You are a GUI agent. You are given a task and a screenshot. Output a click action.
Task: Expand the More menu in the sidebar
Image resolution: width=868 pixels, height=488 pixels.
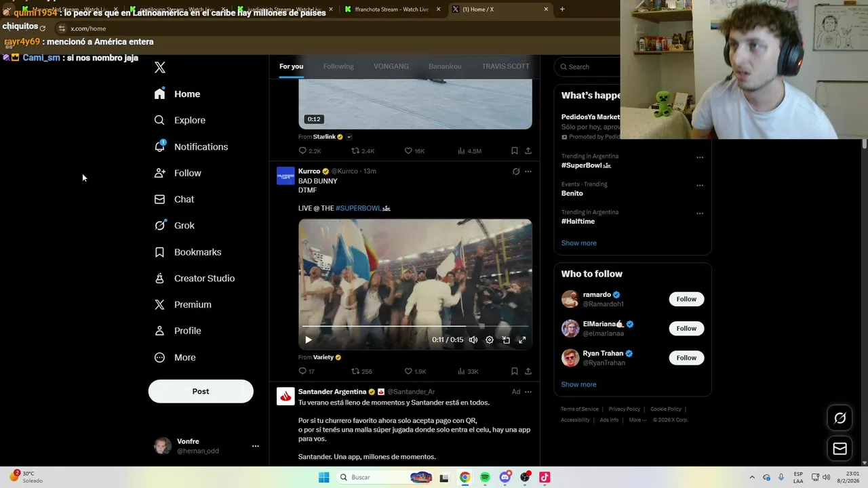[175, 357]
